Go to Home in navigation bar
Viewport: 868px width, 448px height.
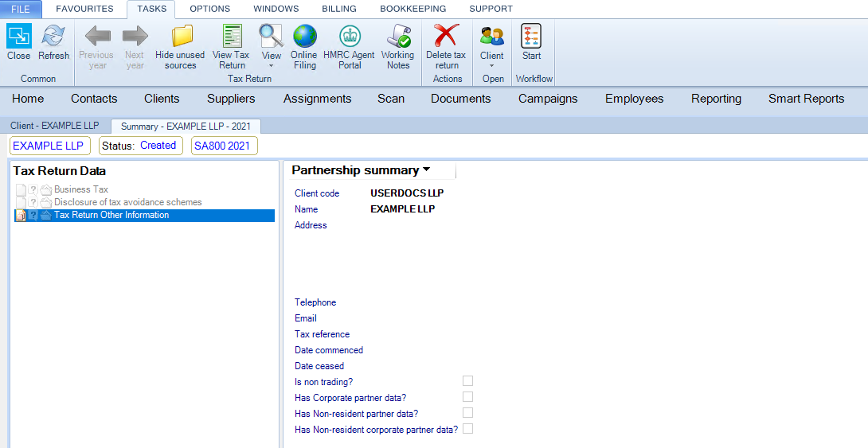tap(28, 99)
